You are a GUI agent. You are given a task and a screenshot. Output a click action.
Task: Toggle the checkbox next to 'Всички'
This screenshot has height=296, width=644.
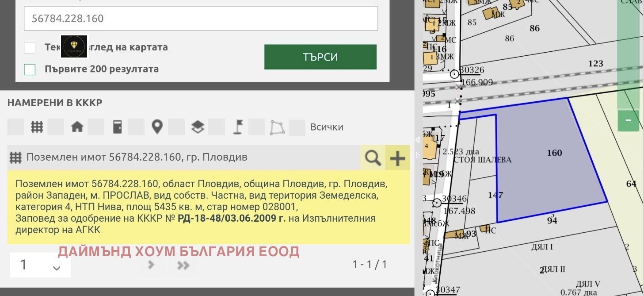coord(297,127)
